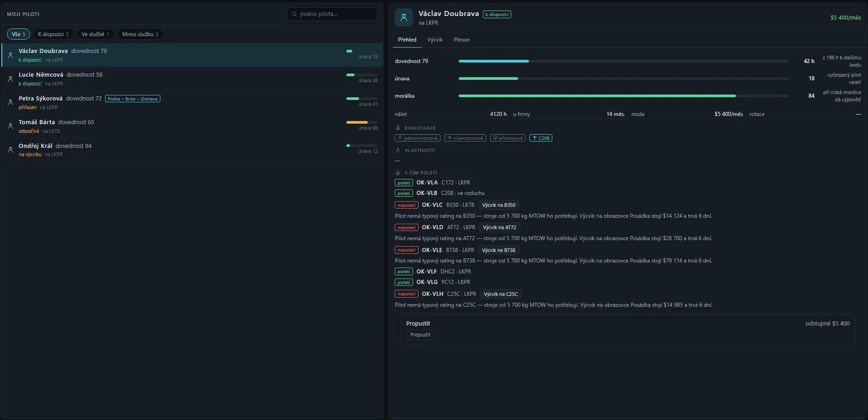
Task: Click the nepoletí badge beside OK-VLD
Action: click(x=407, y=228)
